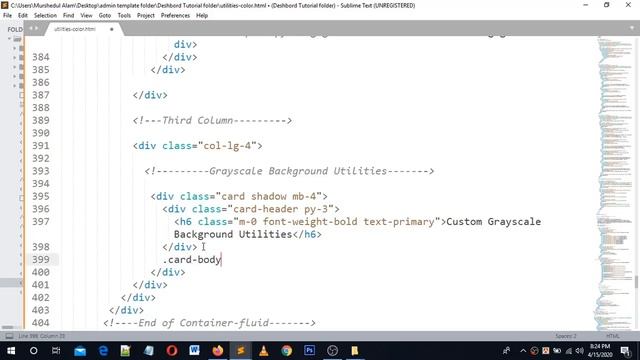Image resolution: width=640 pixels, height=360 pixels.
Task: Click the panel switcher icon in status bar
Action: [9, 336]
